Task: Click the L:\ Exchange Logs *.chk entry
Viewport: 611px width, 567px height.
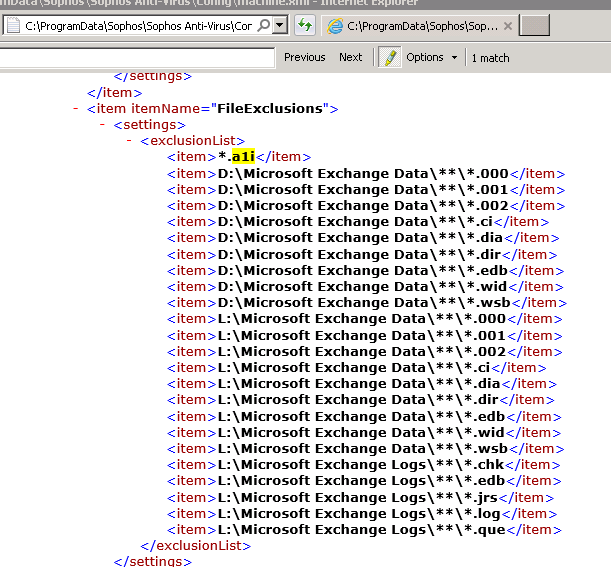Action: click(364, 465)
